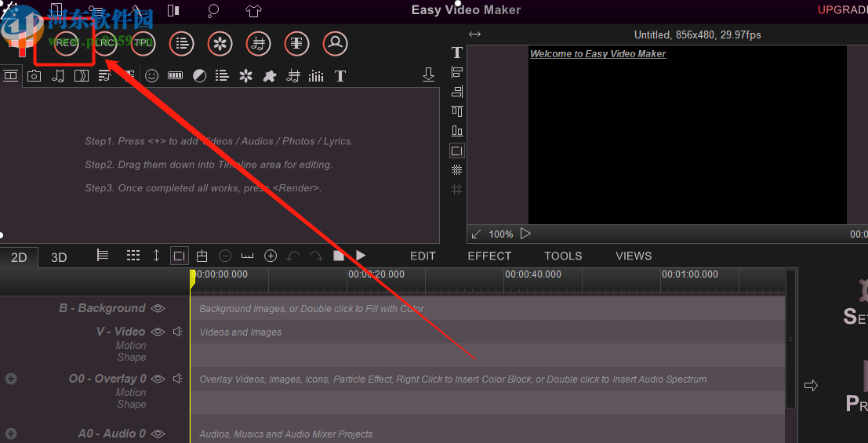868x443 pixels.
Task: Click the split-box timeline toolbar icon
Action: click(202, 256)
